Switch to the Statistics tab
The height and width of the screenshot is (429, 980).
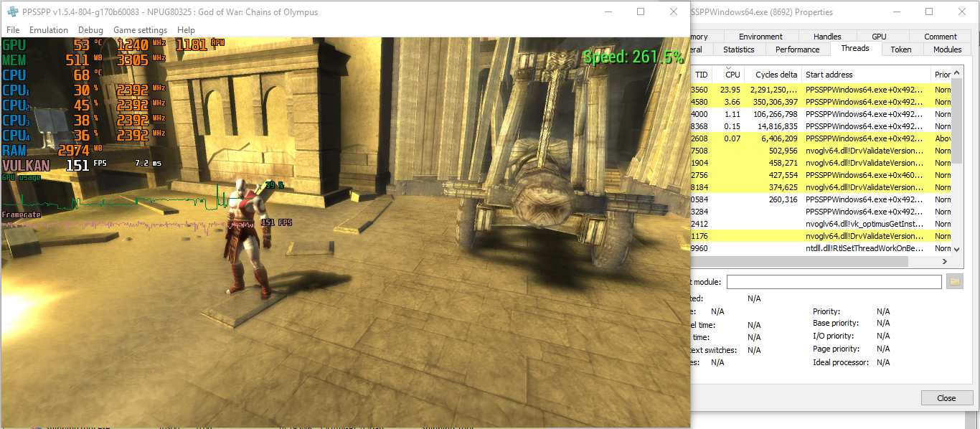tap(739, 49)
